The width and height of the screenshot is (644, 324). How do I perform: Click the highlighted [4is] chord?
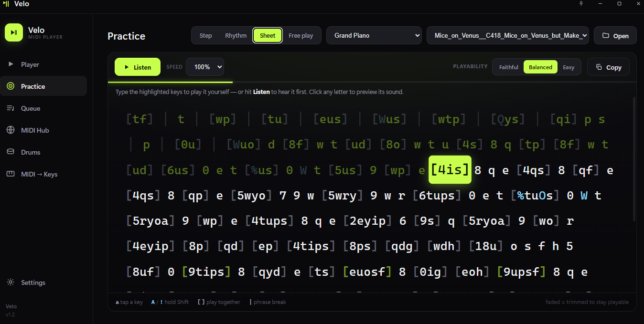pos(450,170)
